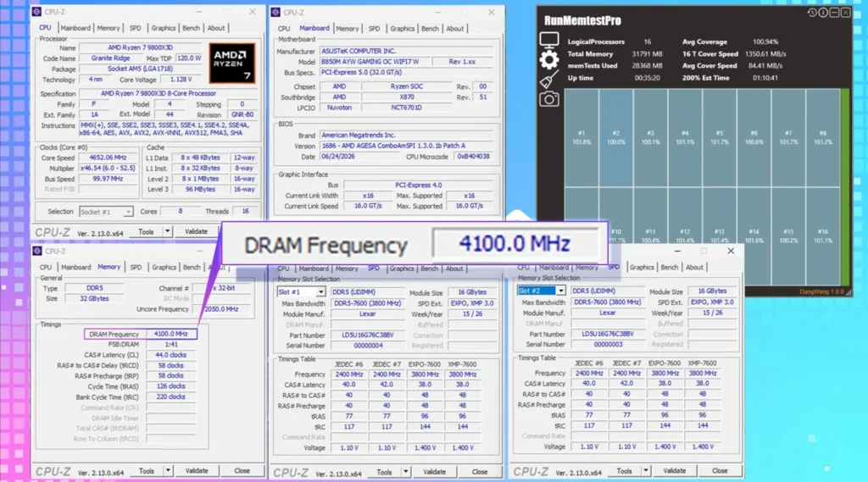Select memtest tile #6 at 100.6%
The height and width of the screenshot is (482, 868).
[x=754, y=138]
